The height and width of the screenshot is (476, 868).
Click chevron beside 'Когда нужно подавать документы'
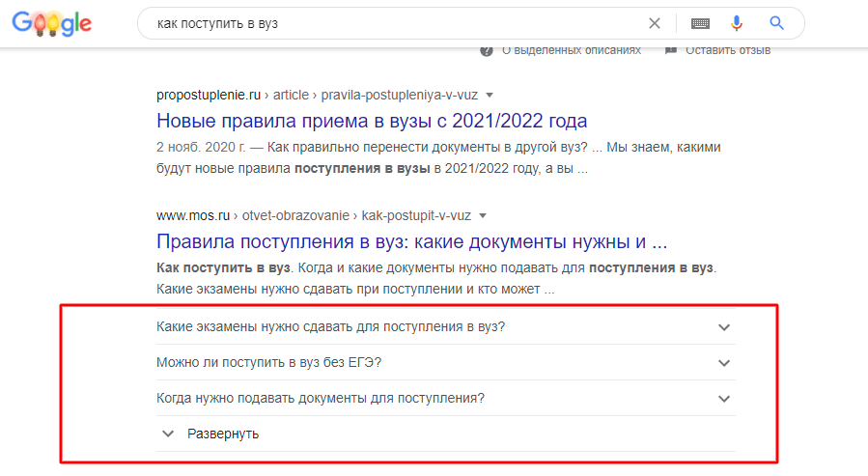pyautogui.click(x=724, y=399)
